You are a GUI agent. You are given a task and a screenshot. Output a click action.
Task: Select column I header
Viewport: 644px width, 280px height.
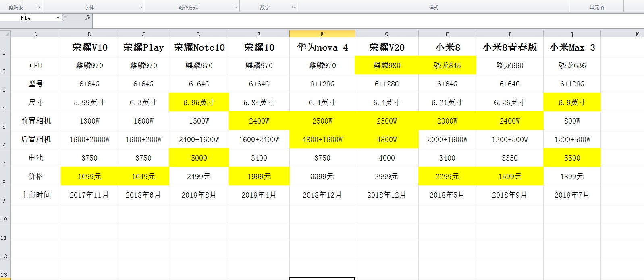point(510,34)
